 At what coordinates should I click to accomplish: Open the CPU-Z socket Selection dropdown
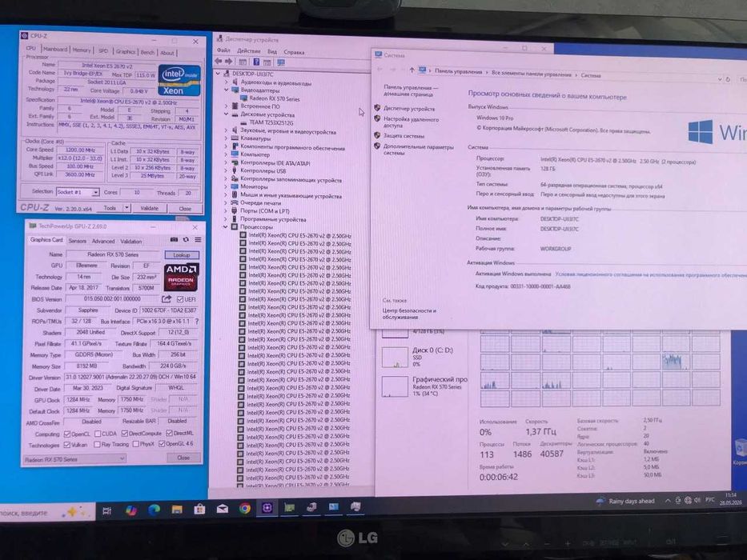tap(78, 192)
